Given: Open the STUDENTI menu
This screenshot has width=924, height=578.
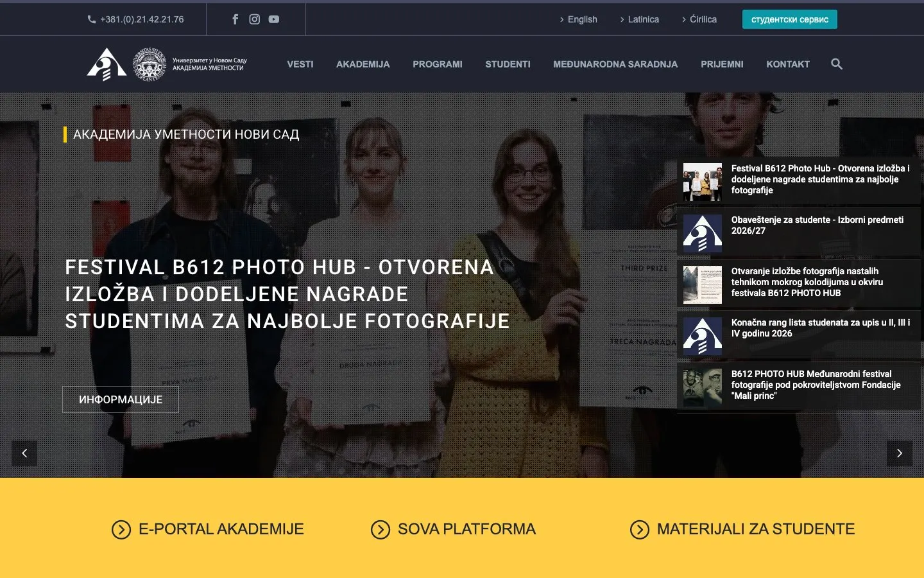Looking at the screenshot, I should click(508, 64).
